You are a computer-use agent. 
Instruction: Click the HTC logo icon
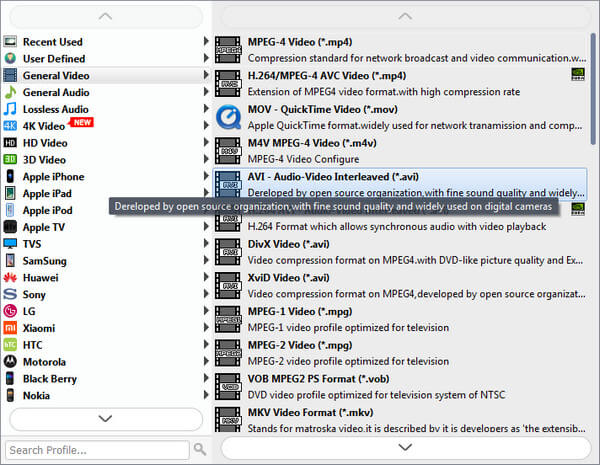pos(10,345)
